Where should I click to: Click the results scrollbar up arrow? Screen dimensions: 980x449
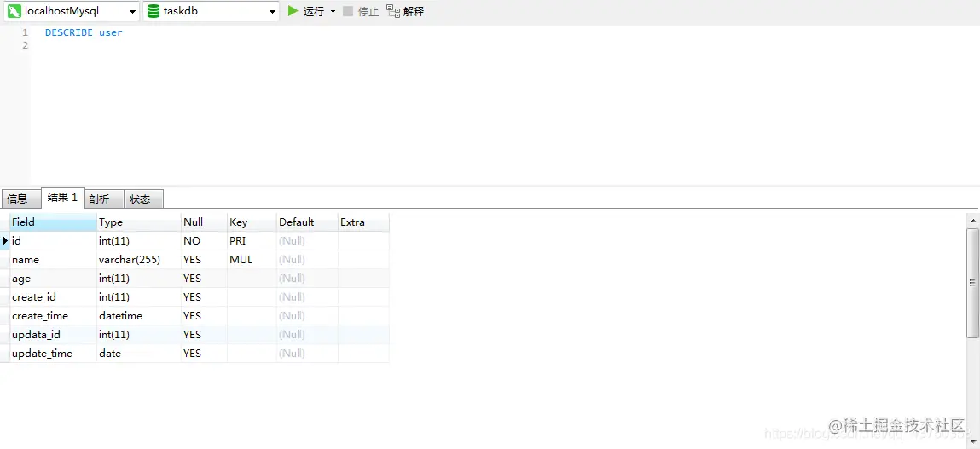pyautogui.click(x=973, y=220)
